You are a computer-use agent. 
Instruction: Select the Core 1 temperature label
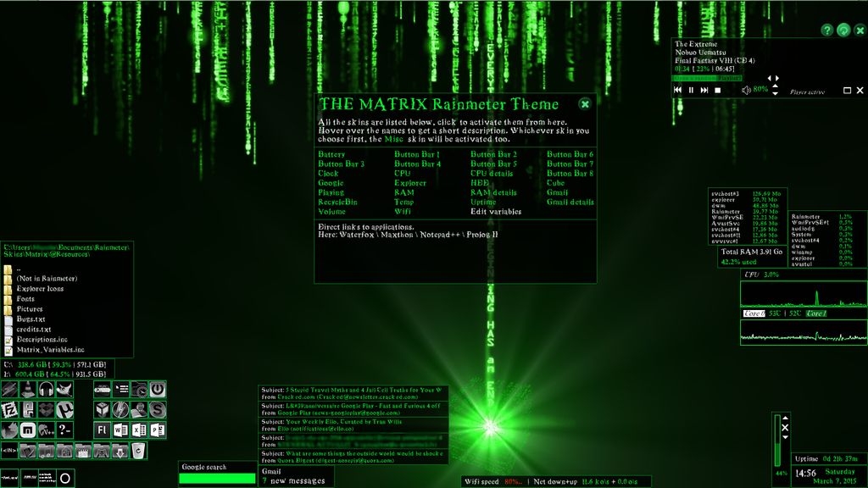[816, 313]
